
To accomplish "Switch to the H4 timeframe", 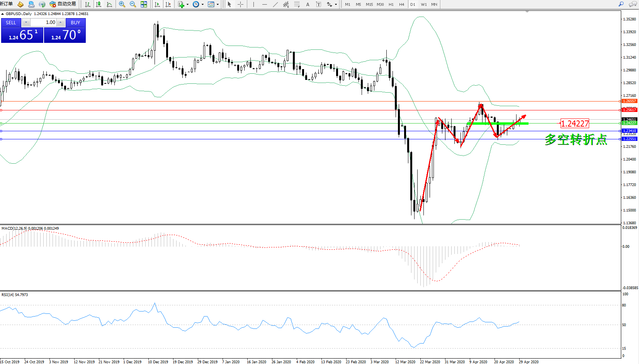I will (x=401, y=4).
